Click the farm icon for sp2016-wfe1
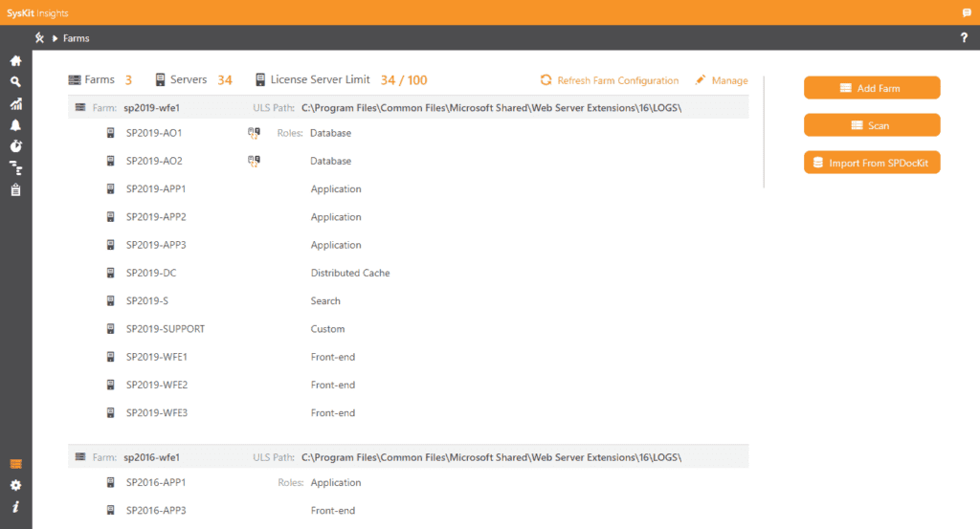 [80, 457]
